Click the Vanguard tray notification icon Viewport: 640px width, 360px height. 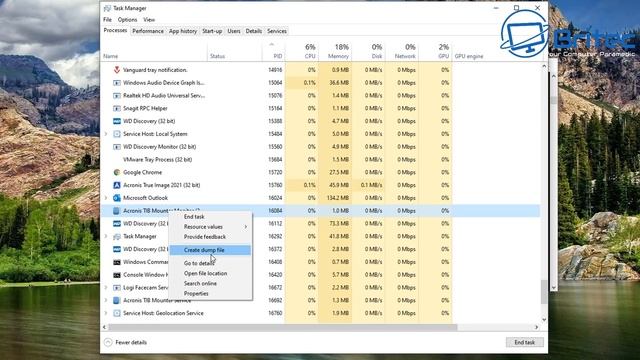[117, 70]
